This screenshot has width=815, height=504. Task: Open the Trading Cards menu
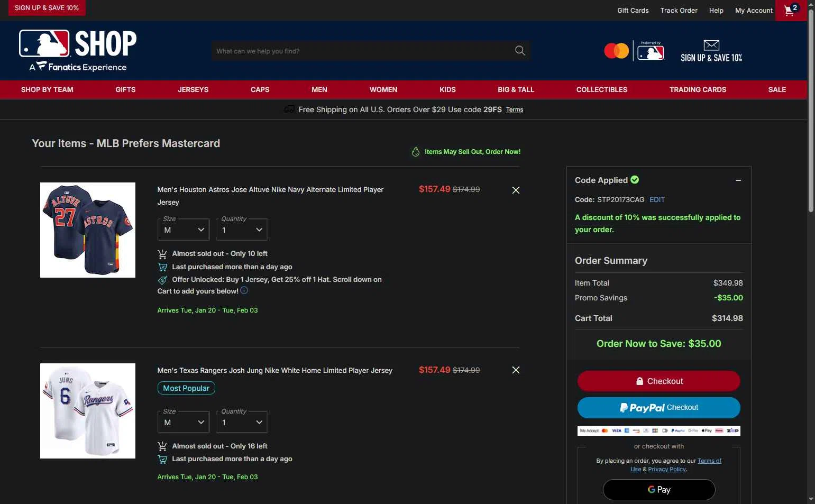click(x=698, y=89)
